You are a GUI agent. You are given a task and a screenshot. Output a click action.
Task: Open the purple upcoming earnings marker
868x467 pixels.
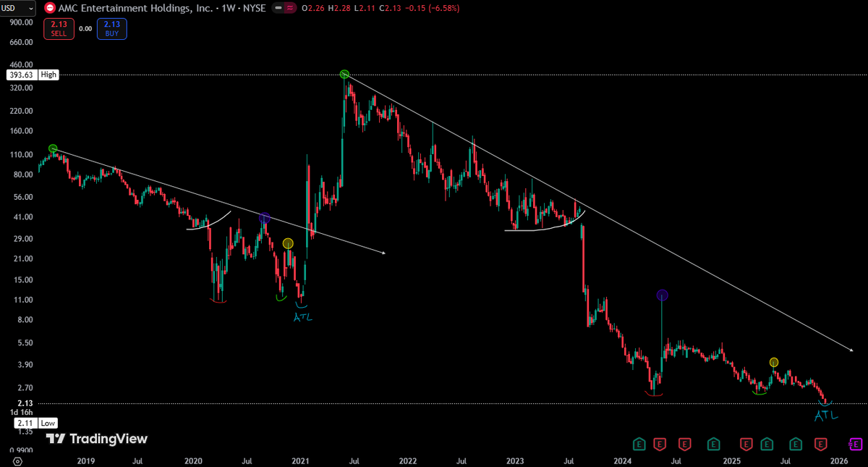click(x=856, y=443)
